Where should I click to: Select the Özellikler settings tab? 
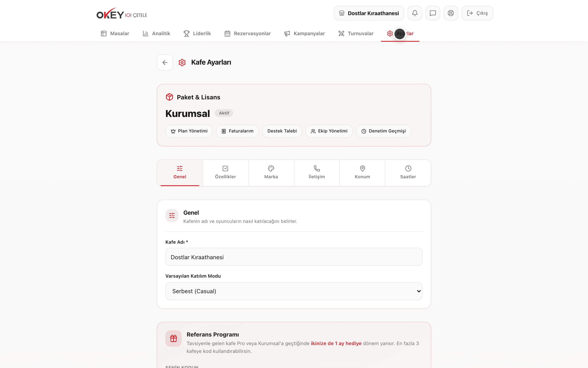pos(225,173)
